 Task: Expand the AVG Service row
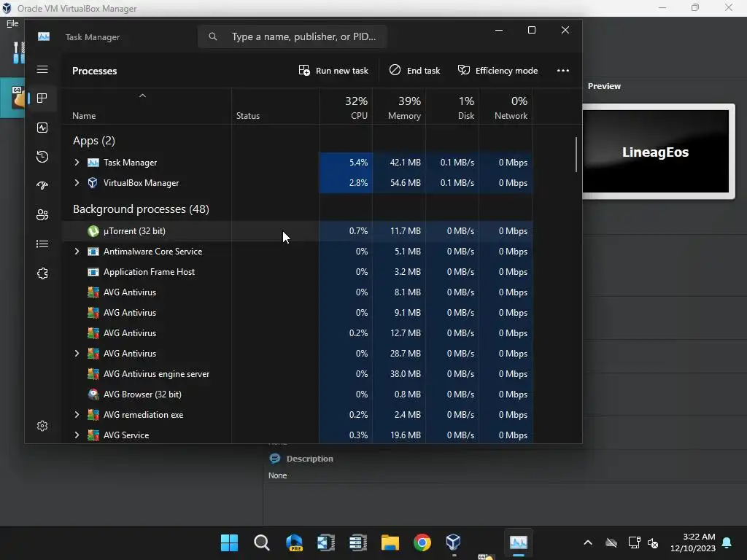coord(77,435)
